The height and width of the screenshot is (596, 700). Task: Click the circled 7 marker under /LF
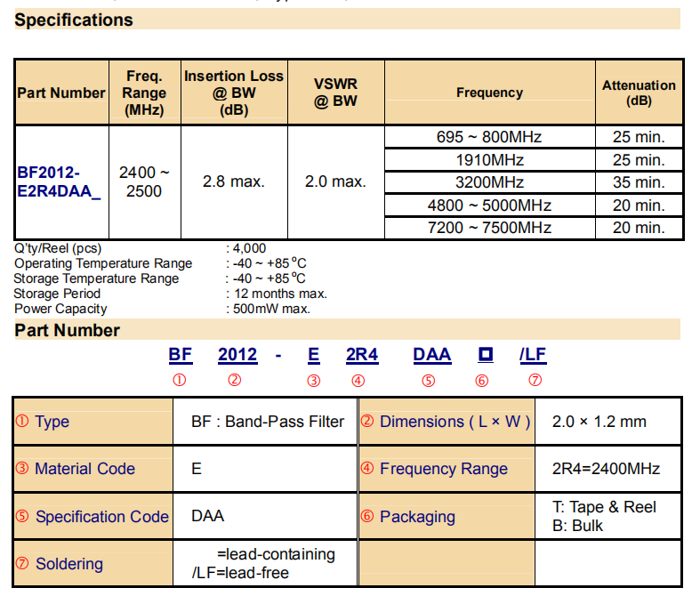click(535, 380)
